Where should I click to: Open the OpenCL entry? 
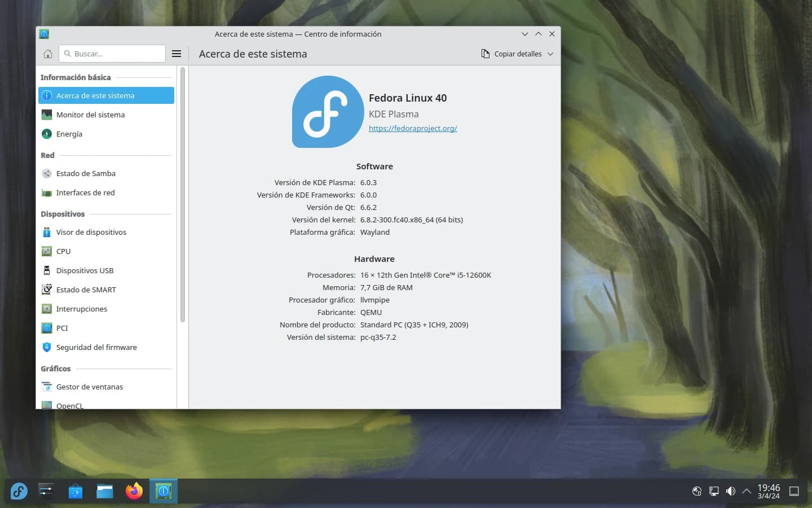pos(106,405)
